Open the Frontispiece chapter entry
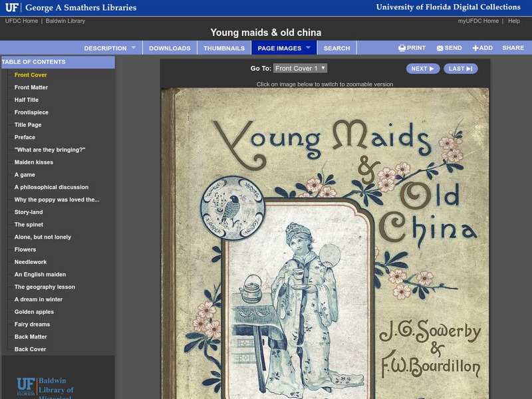The width and height of the screenshot is (532, 399). pyautogui.click(x=32, y=112)
